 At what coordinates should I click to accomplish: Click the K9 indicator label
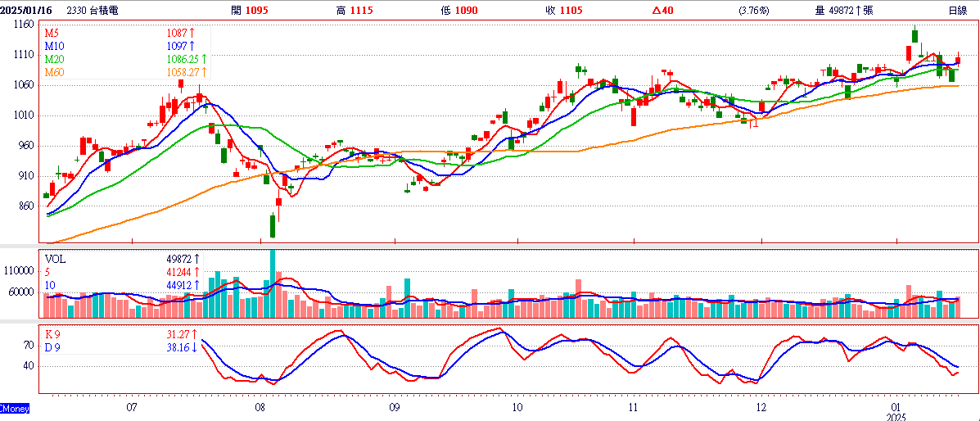point(52,334)
